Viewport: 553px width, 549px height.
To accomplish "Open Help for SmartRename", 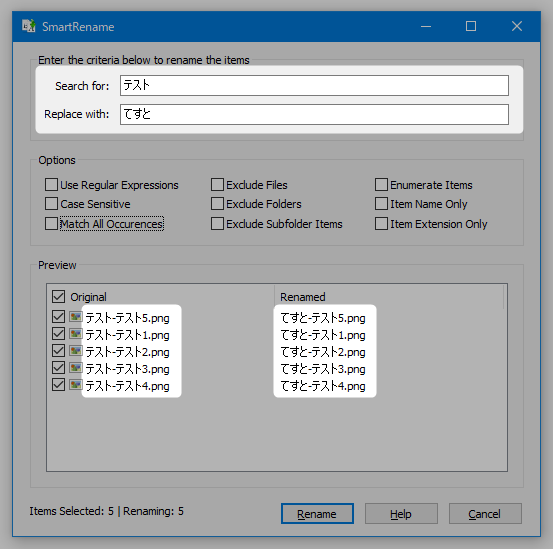I will pos(401,514).
